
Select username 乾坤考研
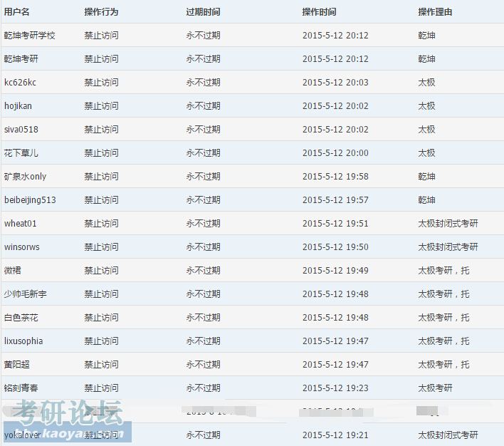click(21, 59)
